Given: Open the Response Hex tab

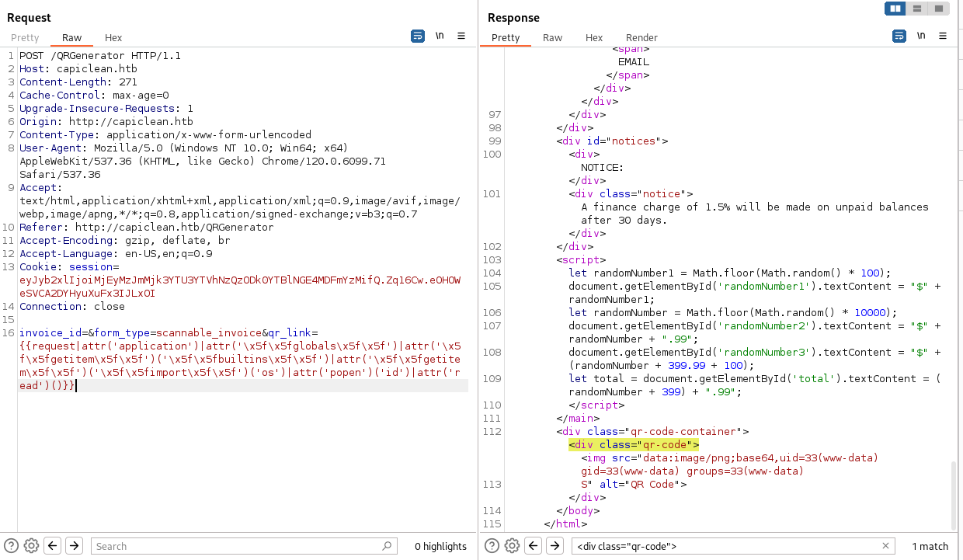Looking at the screenshot, I should tap(594, 37).
